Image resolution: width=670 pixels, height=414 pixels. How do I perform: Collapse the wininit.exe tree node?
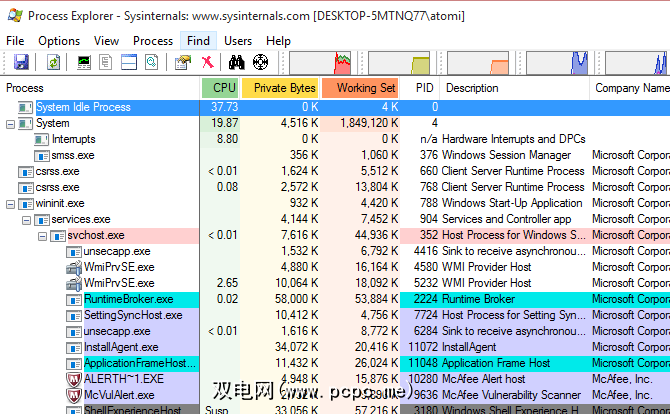(x=11, y=203)
